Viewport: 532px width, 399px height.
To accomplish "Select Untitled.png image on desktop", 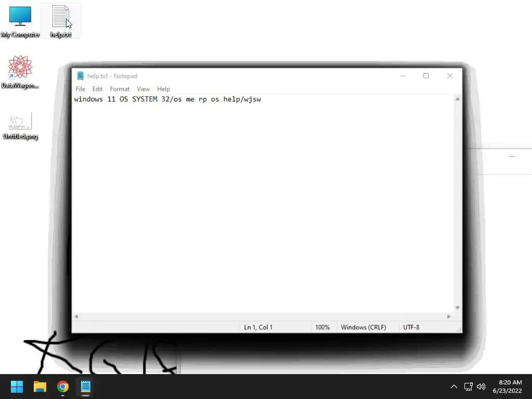I will coord(20,126).
